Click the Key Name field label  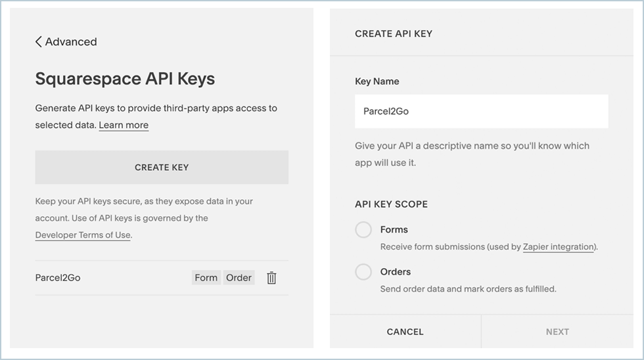coord(377,81)
